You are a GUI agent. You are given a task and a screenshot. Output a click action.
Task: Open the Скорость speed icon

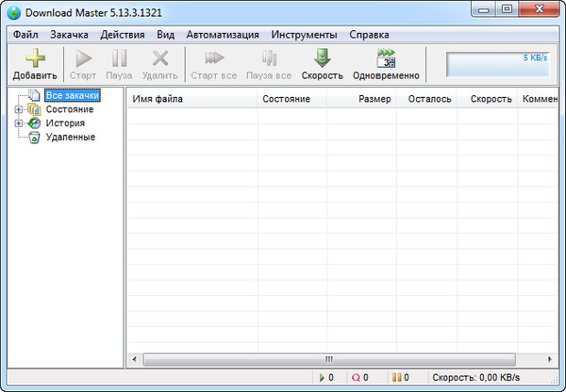point(322,58)
